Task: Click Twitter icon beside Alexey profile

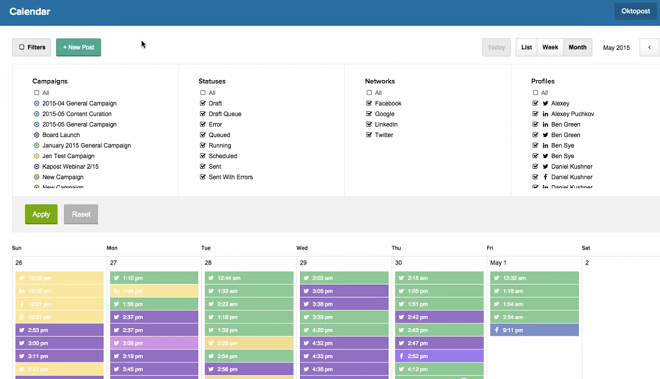Action: tap(546, 103)
